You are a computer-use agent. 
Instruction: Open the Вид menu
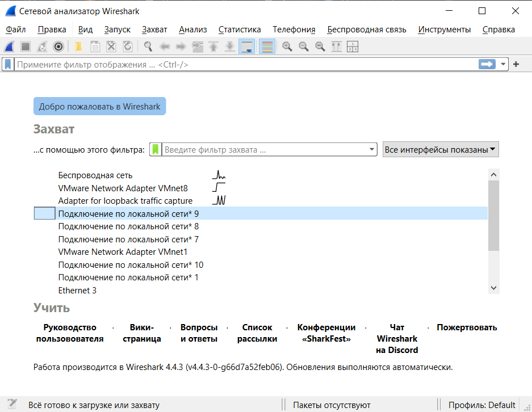pyautogui.click(x=85, y=30)
